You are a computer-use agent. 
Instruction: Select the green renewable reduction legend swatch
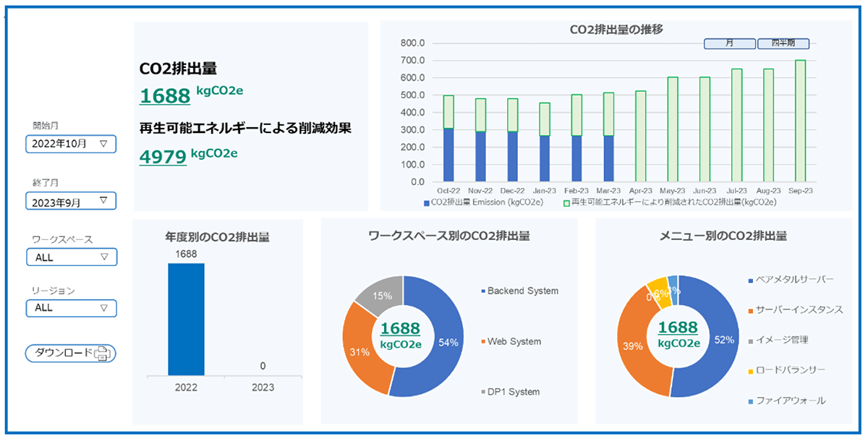pos(566,203)
